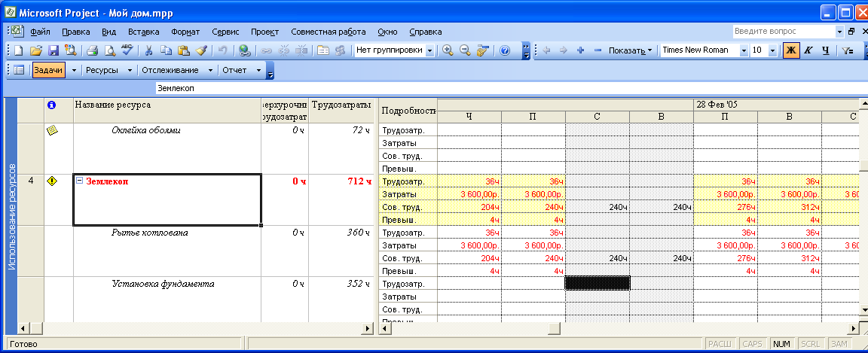Open Совместная работа menu

click(x=329, y=32)
